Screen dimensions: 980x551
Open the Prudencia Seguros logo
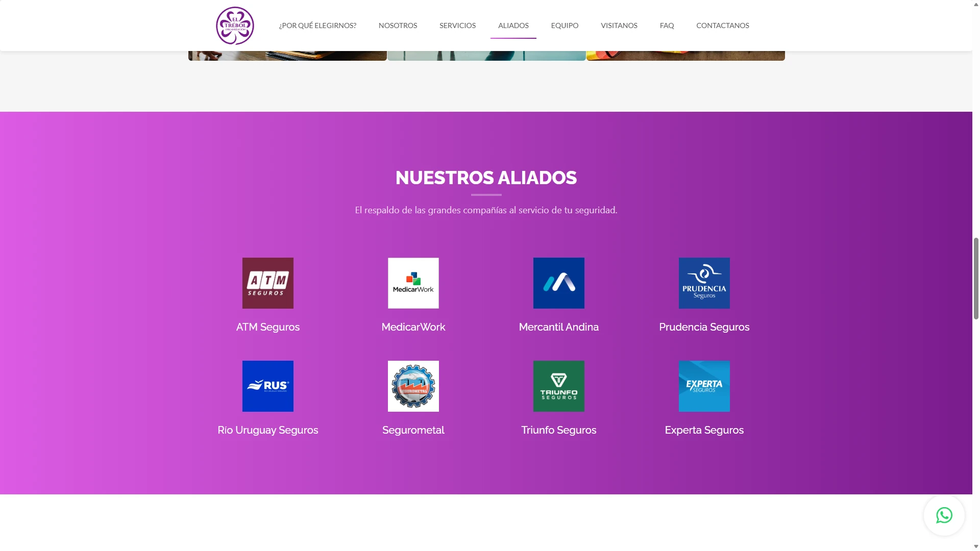point(704,283)
